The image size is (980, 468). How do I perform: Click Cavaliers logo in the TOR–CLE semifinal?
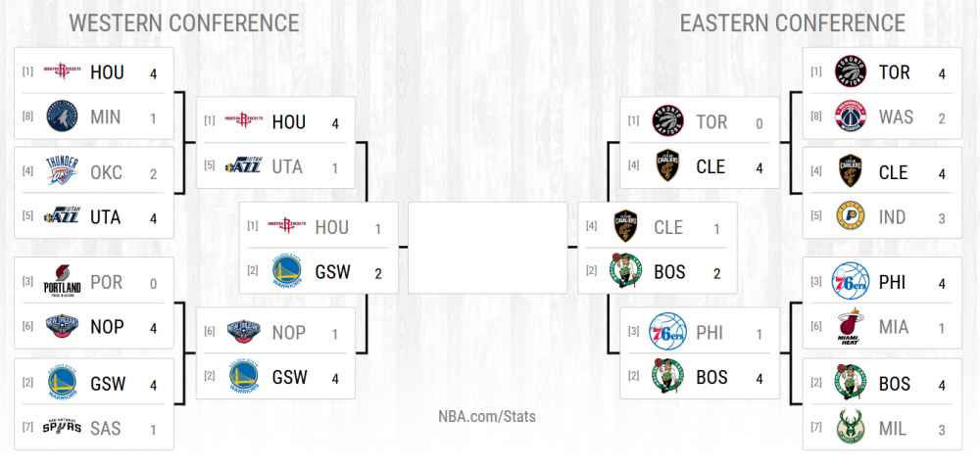669,166
